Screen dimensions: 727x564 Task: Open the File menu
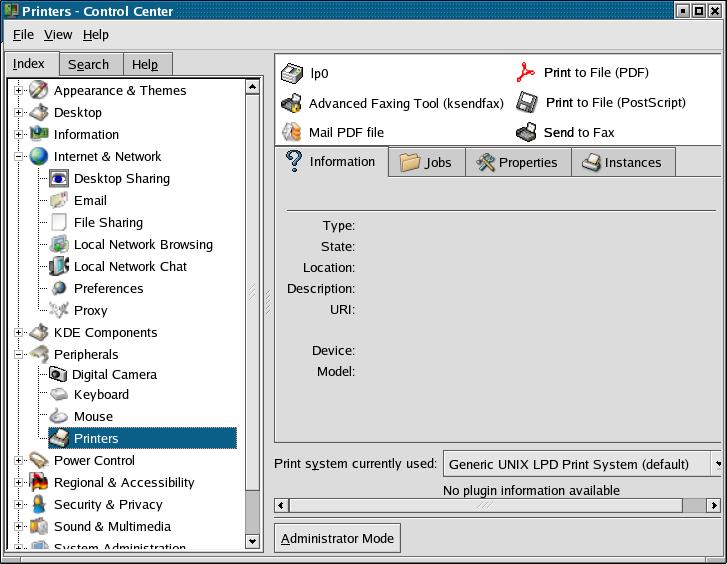(23, 34)
